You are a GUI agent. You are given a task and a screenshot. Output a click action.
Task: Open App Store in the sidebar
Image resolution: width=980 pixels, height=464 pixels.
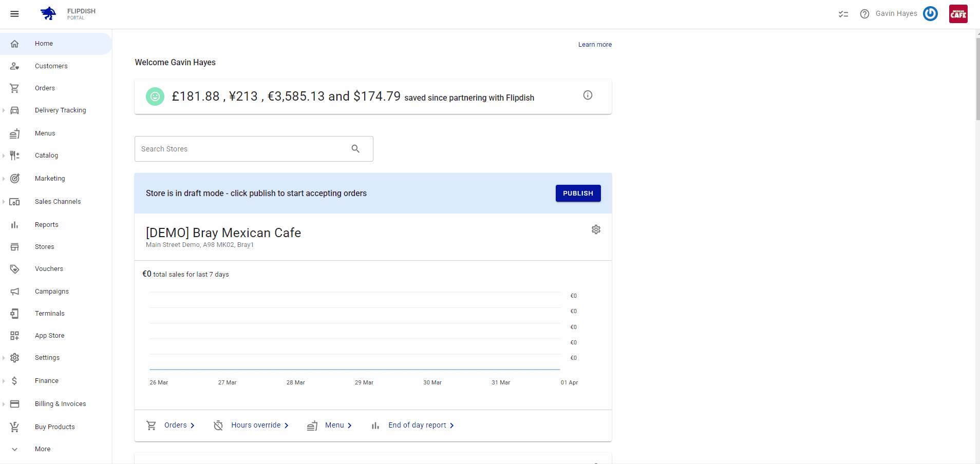click(x=55, y=336)
